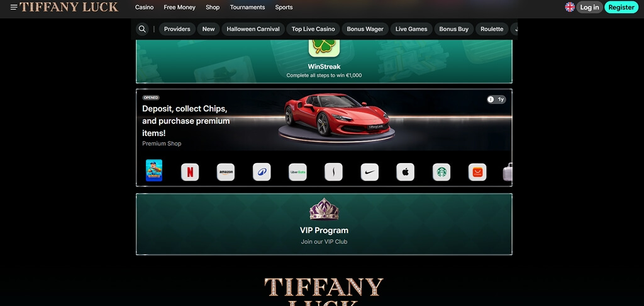Switch to Sports section

(284, 7)
